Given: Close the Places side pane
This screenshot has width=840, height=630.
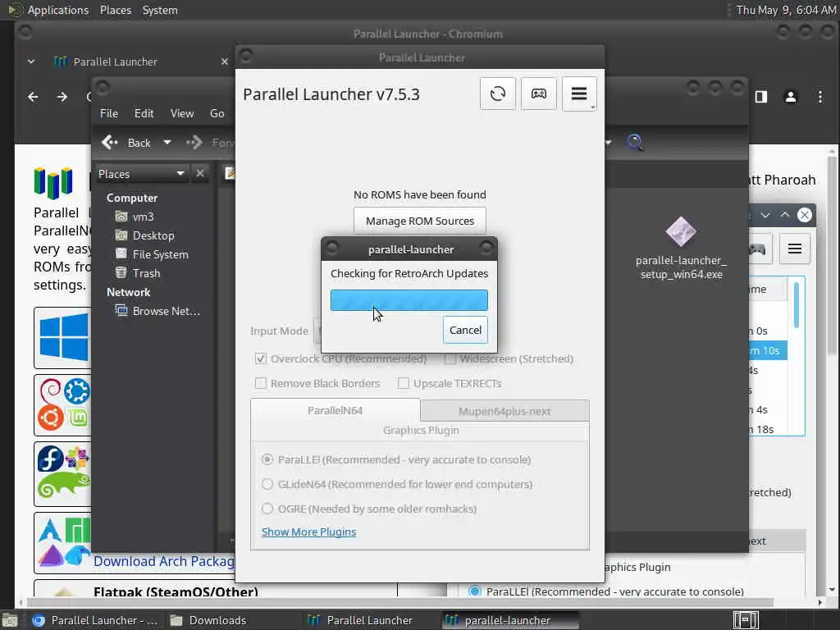Looking at the screenshot, I should point(200,174).
